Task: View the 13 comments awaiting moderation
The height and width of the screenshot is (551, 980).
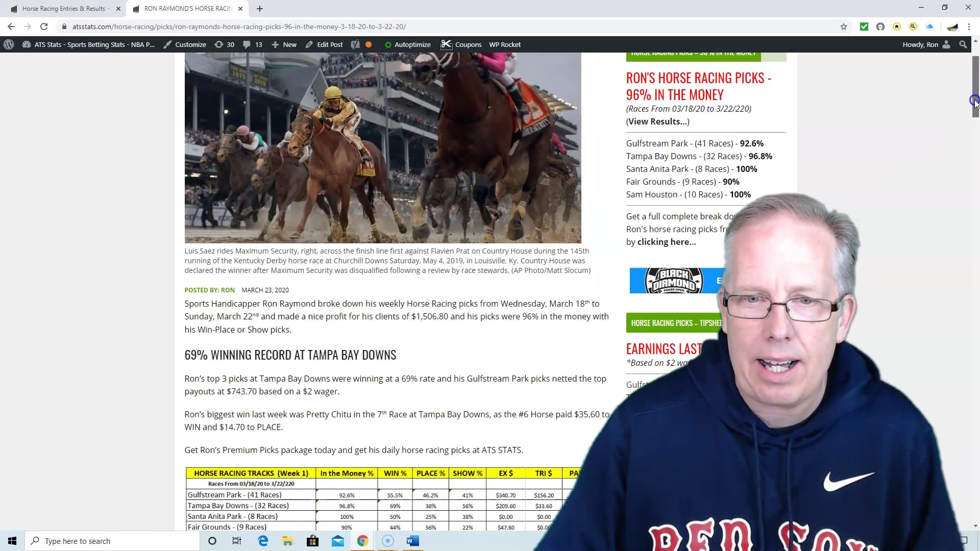Action: [253, 44]
